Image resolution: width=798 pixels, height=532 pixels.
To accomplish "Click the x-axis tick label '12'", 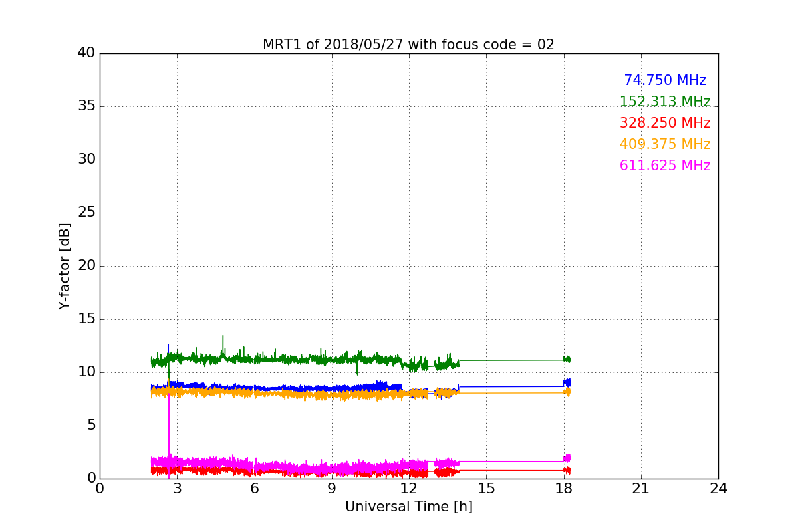I will tap(409, 489).
